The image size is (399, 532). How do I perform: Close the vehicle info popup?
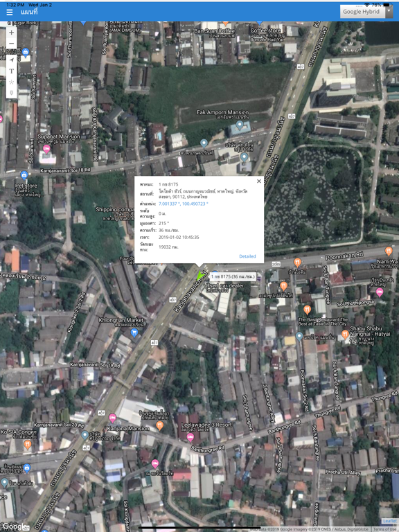(259, 181)
